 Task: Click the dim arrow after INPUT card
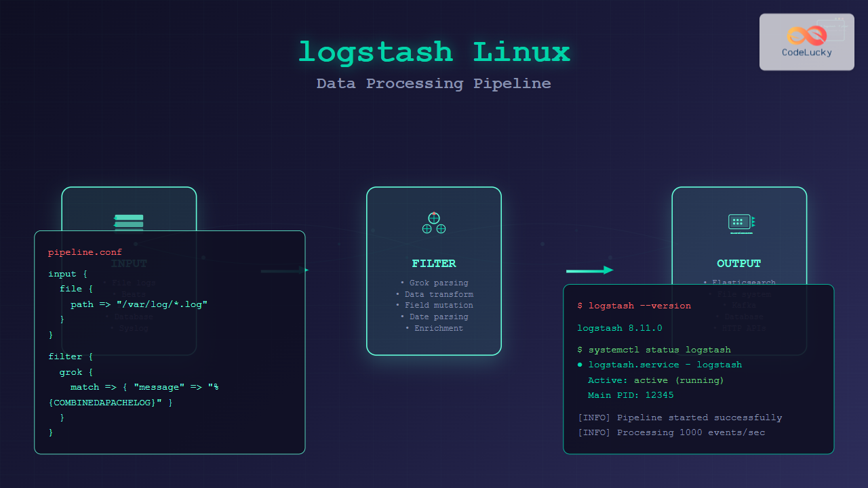tap(285, 270)
